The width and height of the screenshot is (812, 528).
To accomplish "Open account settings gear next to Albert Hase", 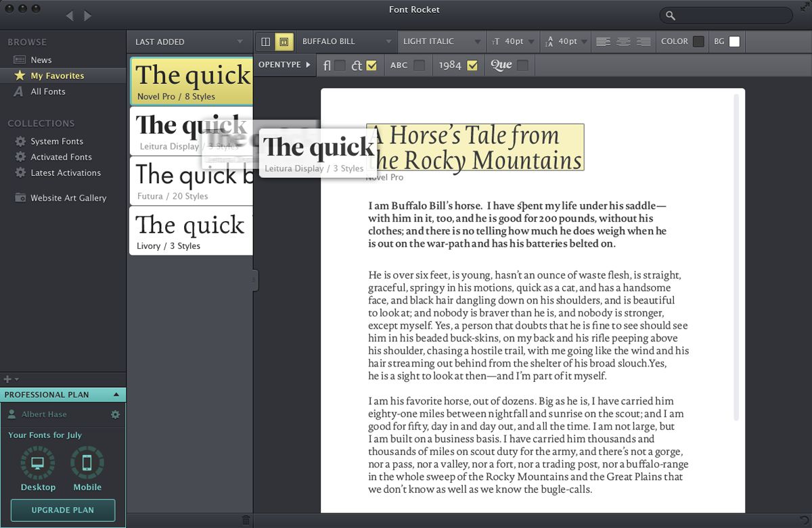I will point(115,414).
